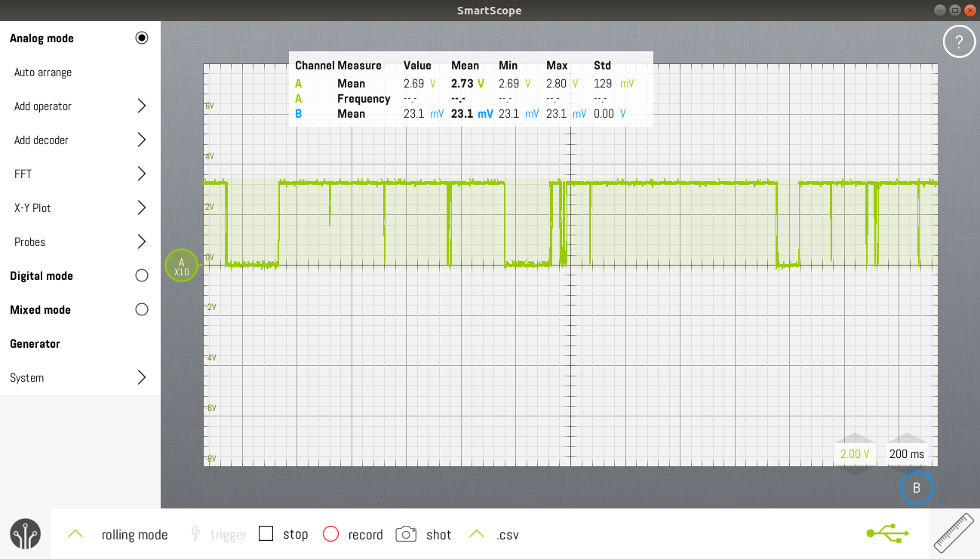Click the camera screenshot icon
This screenshot has width=980, height=559.
click(406, 534)
